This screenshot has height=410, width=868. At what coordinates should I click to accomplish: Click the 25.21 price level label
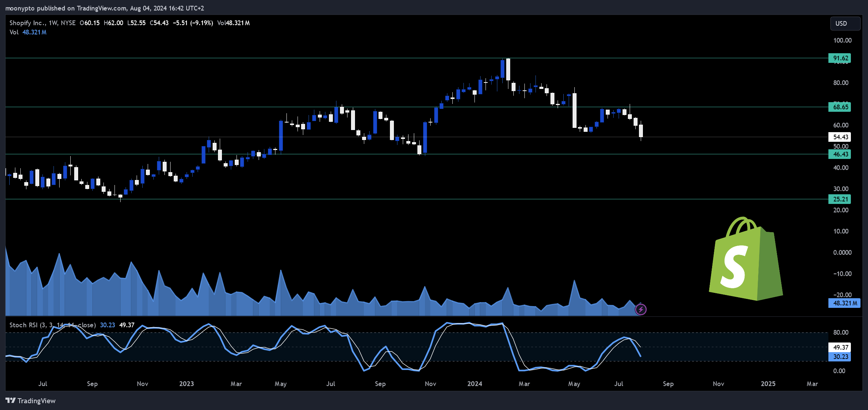click(839, 199)
